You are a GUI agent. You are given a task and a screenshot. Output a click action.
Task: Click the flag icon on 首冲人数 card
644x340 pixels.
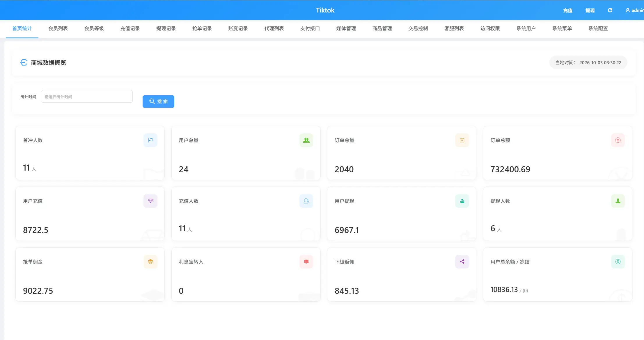pos(150,140)
